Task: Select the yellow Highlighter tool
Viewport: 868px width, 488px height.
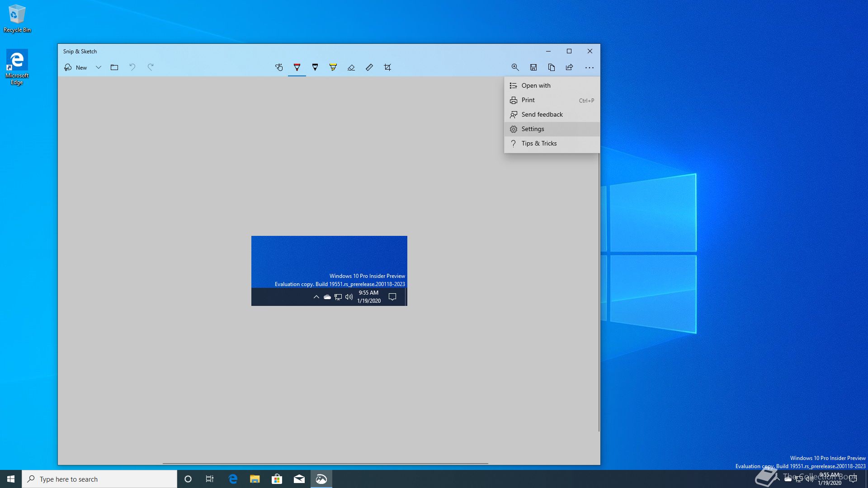Action: [x=333, y=67]
